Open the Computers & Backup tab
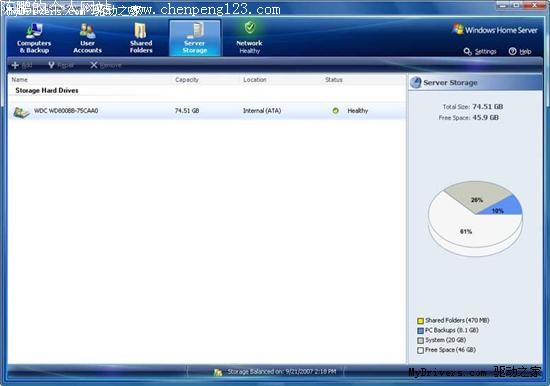The height and width of the screenshot is (386, 550). click(34, 38)
